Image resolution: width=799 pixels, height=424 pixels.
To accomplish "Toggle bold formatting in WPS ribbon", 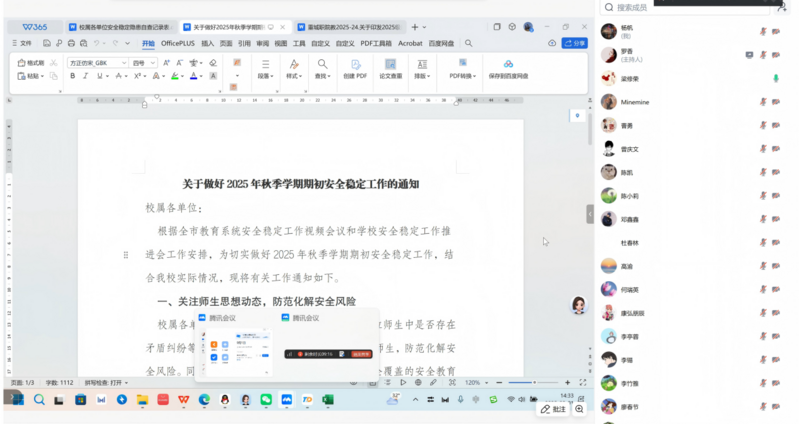I will coord(72,76).
